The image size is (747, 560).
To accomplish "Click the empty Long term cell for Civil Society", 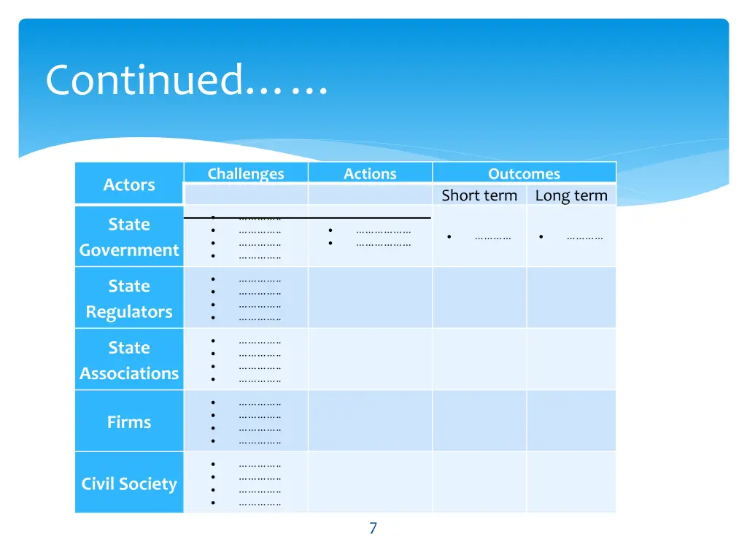I will click(x=571, y=483).
